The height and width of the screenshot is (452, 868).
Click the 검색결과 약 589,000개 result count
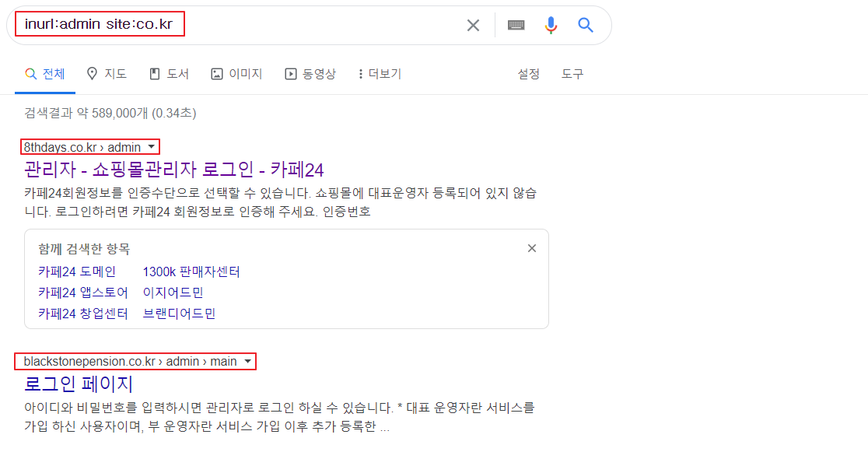pyautogui.click(x=110, y=113)
